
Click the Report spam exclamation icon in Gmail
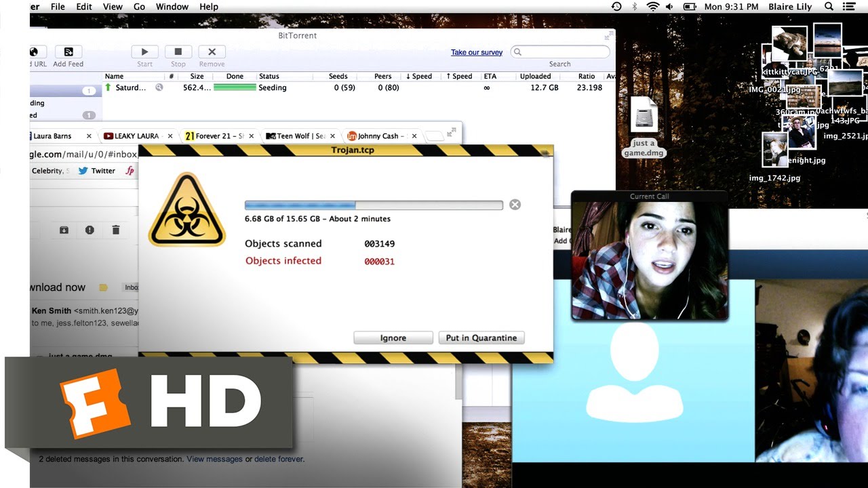(x=90, y=230)
